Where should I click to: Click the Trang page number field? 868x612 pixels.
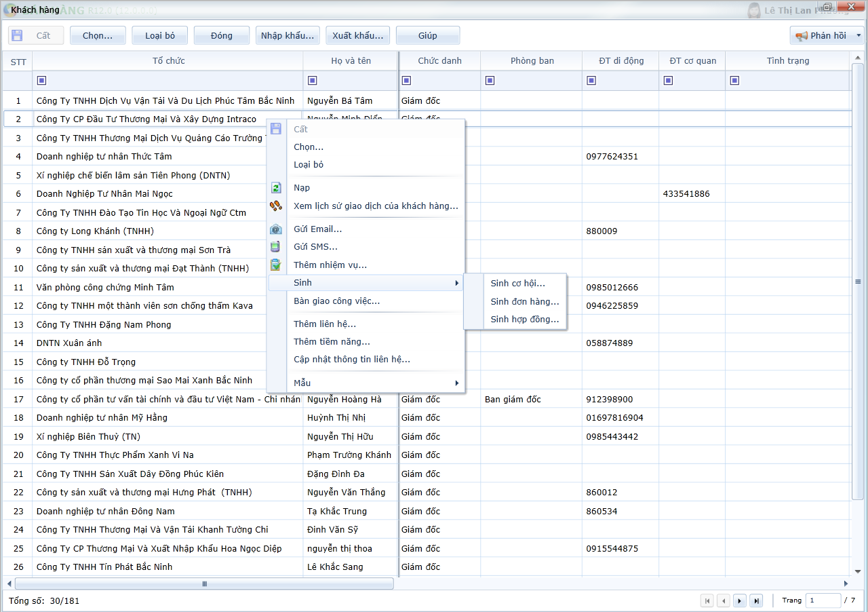(822, 600)
